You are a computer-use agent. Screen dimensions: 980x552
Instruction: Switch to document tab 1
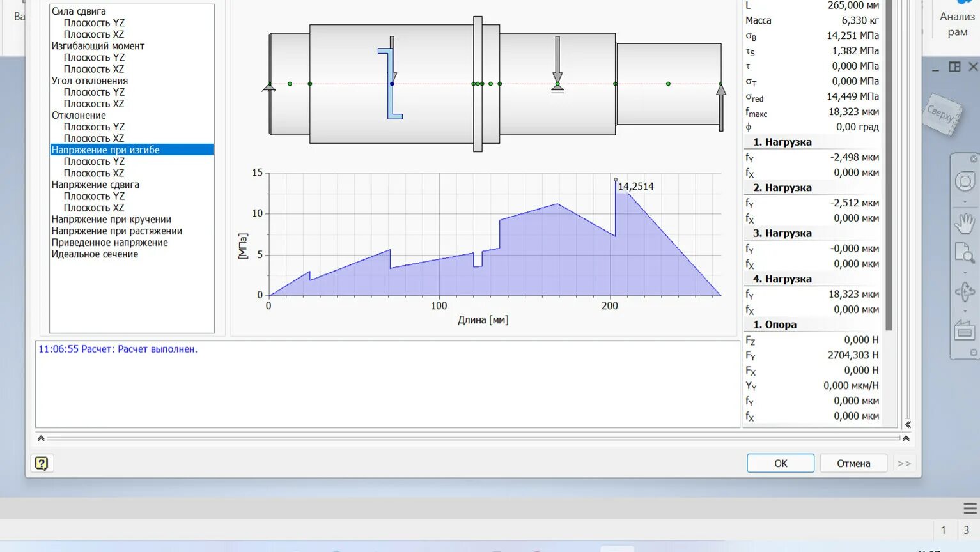tap(943, 530)
